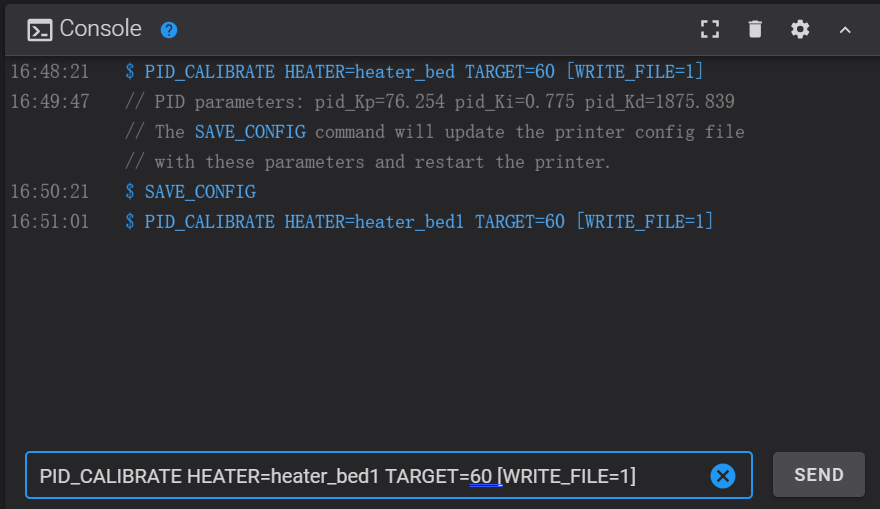The height and width of the screenshot is (509, 880).
Task: Clear console output with trash icon
Action: pyautogui.click(x=755, y=29)
